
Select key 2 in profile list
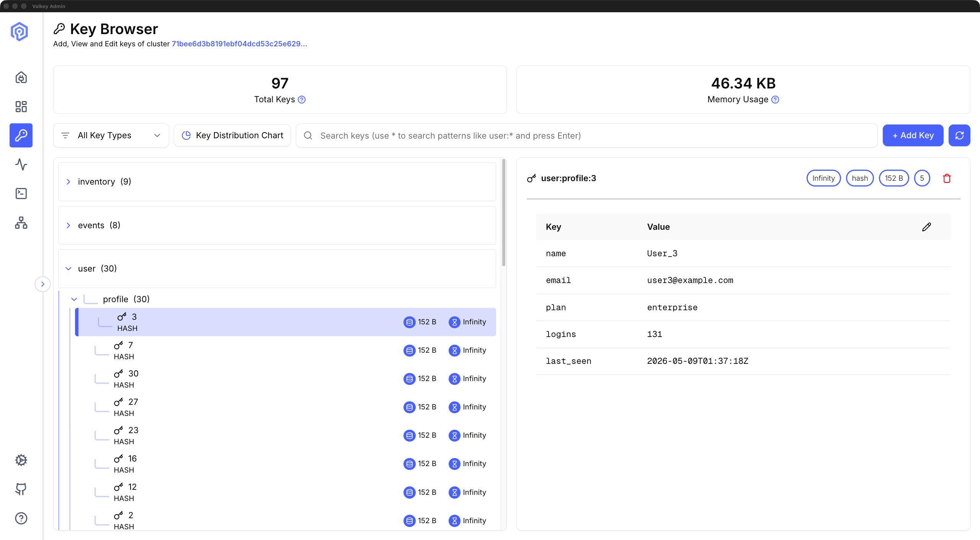click(286, 518)
